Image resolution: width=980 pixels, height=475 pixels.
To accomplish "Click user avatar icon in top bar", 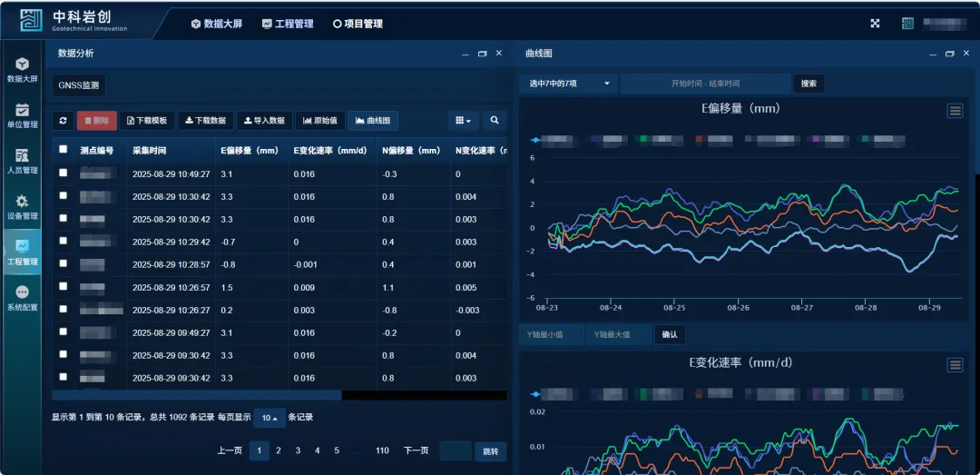I will tap(907, 24).
